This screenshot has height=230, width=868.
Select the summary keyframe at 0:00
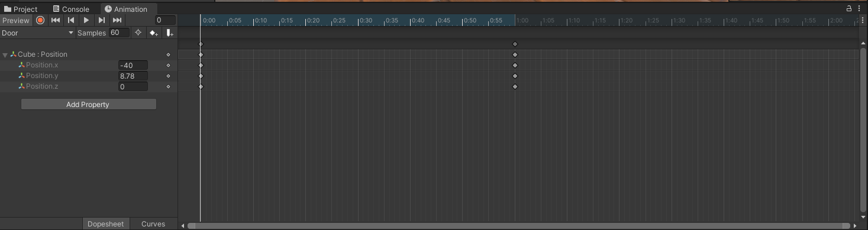click(x=201, y=44)
